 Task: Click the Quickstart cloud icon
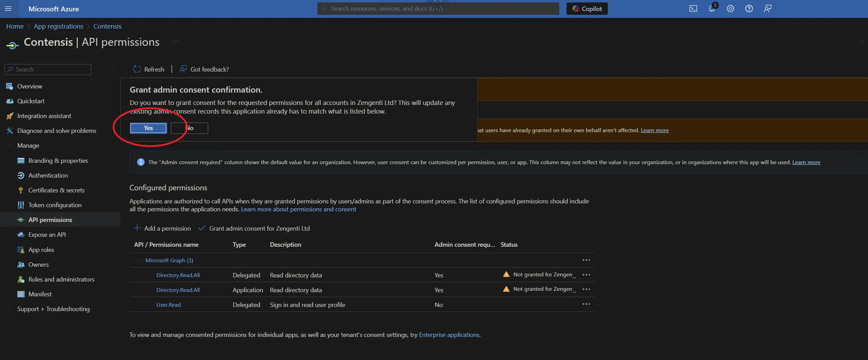(x=10, y=101)
